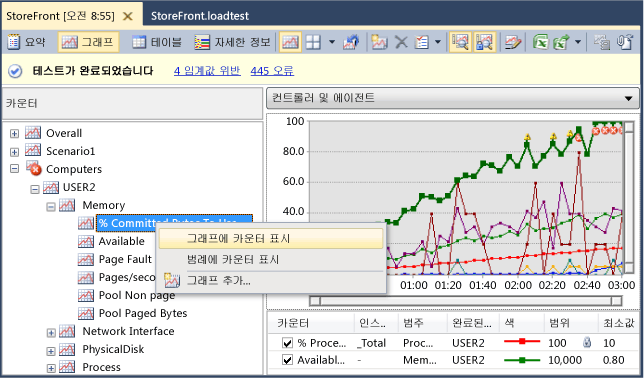The image size is (644, 378).
Task: Open the 자세한 정보 detail view
Action: point(232,42)
